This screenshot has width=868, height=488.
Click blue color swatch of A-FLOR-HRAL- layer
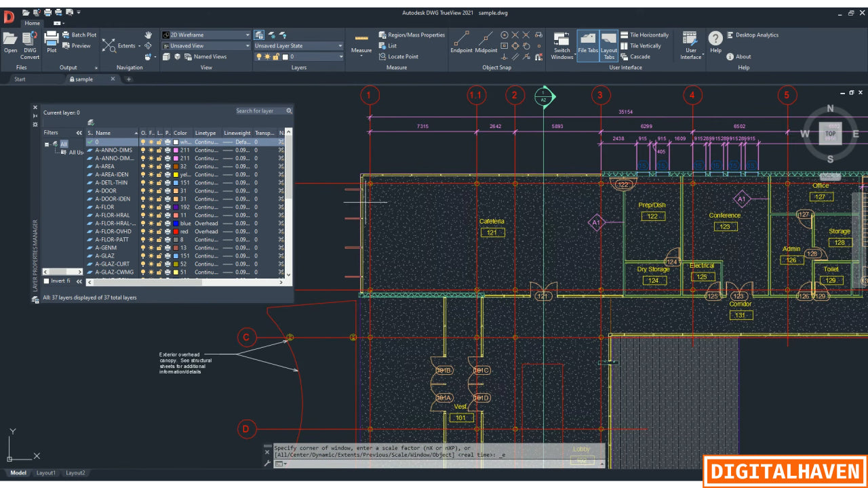(176, 223)
